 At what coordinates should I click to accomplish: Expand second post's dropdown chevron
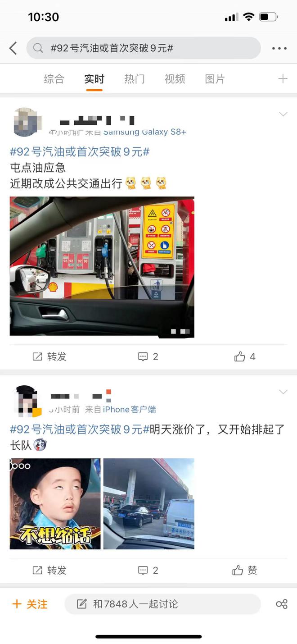(x=283, y=392)
